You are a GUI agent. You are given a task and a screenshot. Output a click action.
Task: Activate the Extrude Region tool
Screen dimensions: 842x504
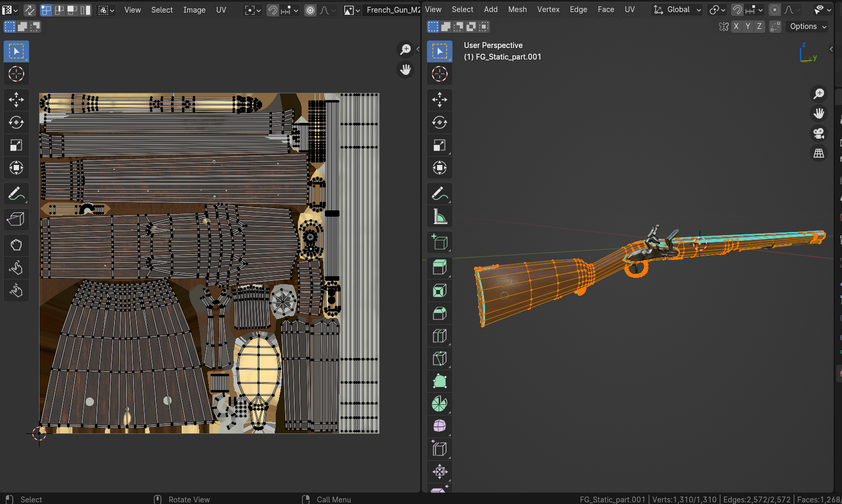click(x=439, y=267)
